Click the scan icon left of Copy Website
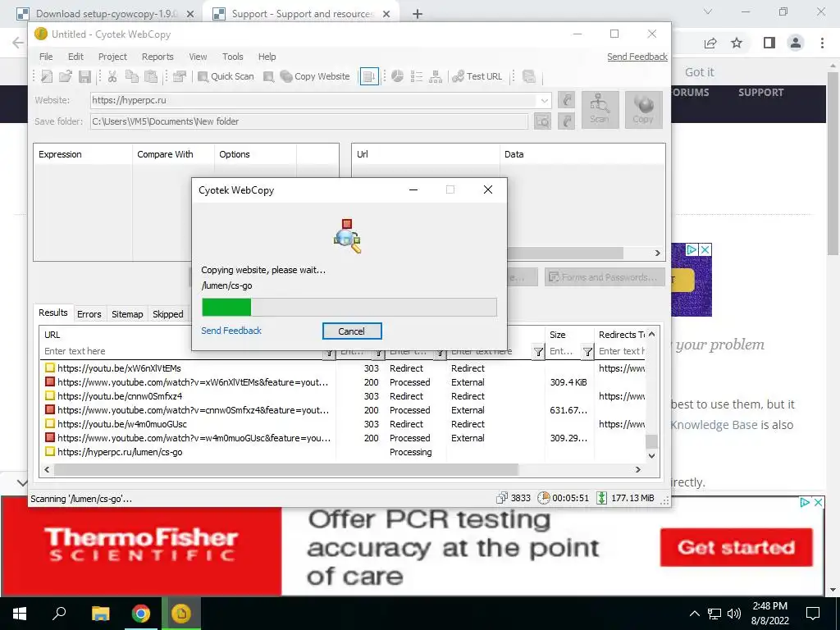Screen dimensions: 840x630 coord(269,76)
